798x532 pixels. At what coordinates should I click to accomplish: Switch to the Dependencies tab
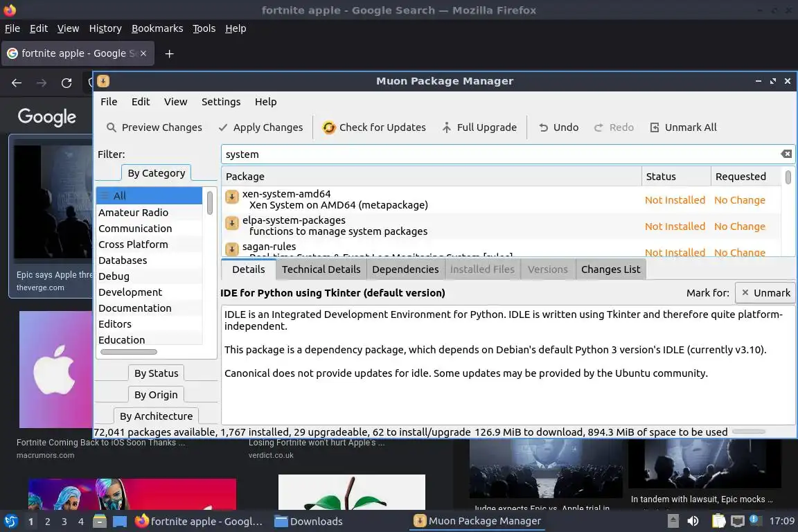click(x=405, y=269)
